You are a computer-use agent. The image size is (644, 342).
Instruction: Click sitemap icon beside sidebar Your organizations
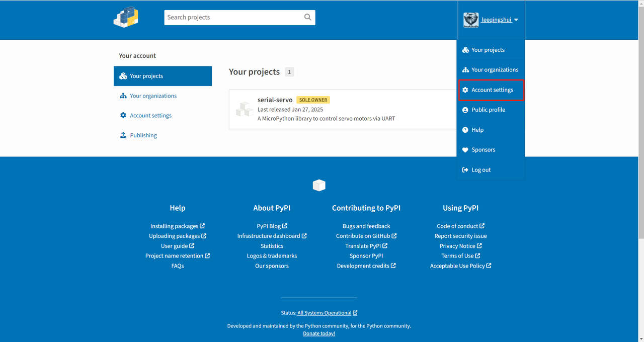(x=123, y=96)
